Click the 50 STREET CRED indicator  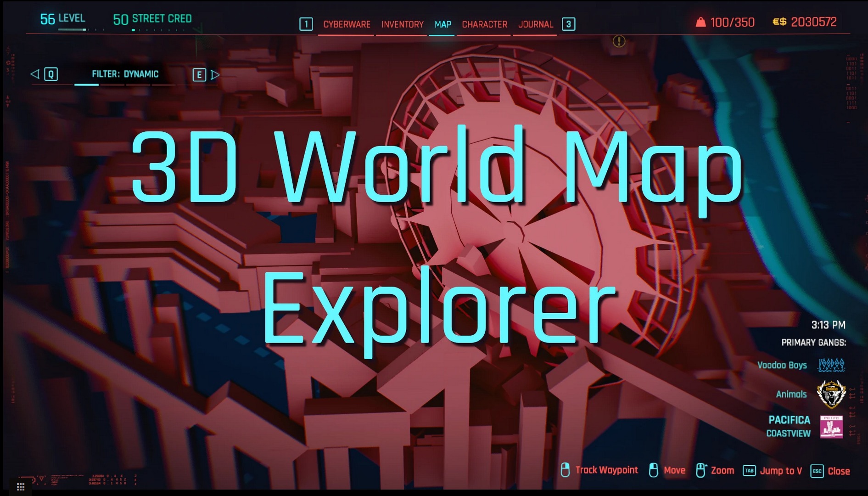(x=152, y=19)
